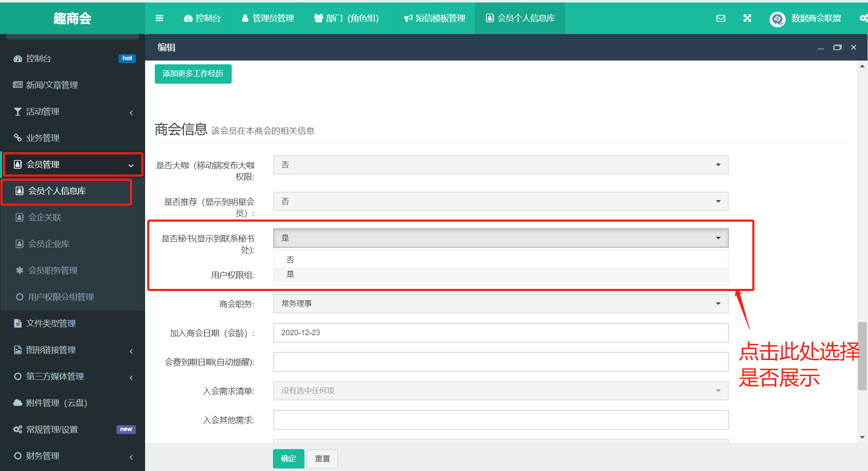Click the fullscreen expand icon
The image size is (868, 471).
[x=747, y=18]
